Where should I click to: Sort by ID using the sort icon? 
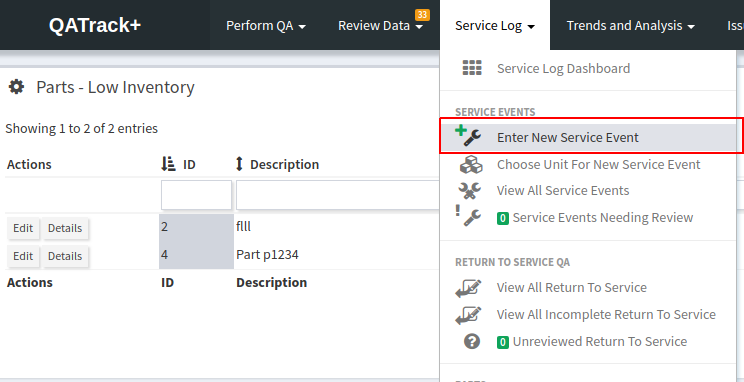pos(168,164)
